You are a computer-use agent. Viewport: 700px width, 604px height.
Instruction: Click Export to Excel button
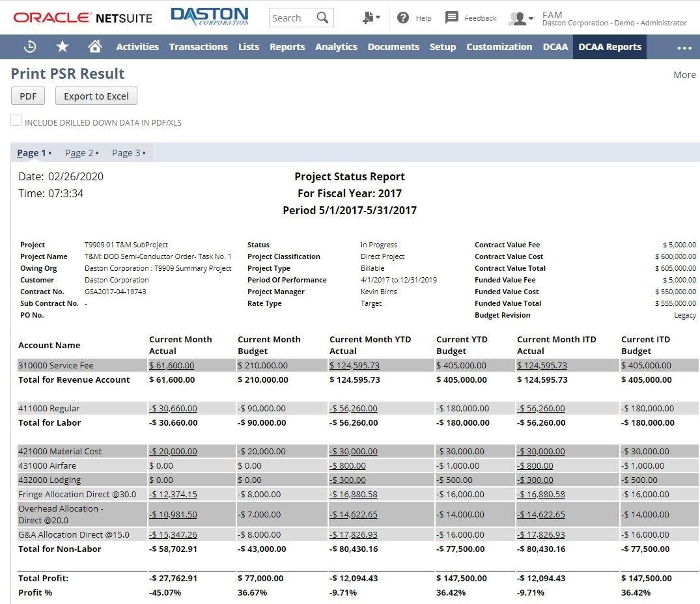point(96,96)
